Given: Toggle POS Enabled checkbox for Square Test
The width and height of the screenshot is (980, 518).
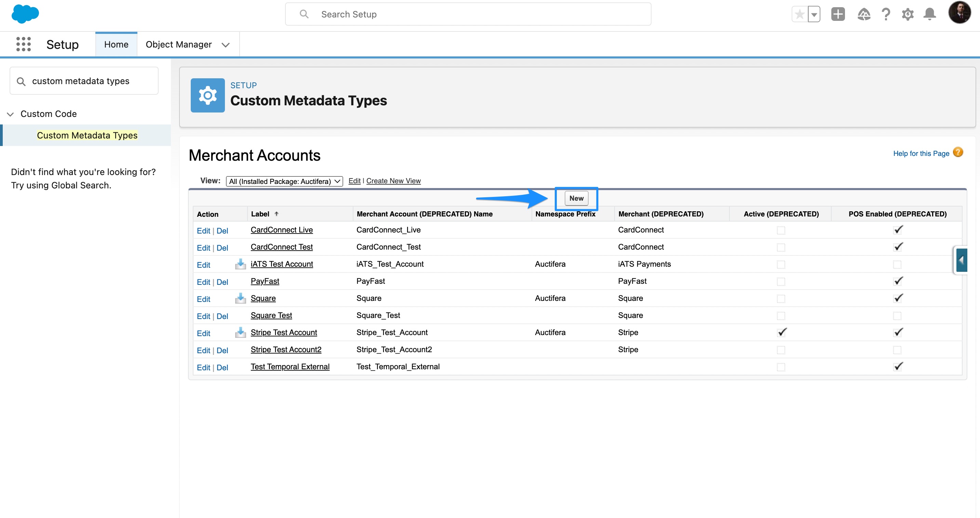Looking at the screenshot, I should tap(897, 316).
